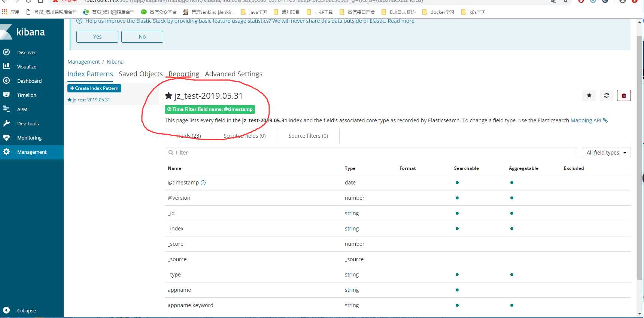The height and width of the screenshot is (318, 644).
Task: Open the 海川项目 bookmark folder
Action: click(x=286, y=12)
